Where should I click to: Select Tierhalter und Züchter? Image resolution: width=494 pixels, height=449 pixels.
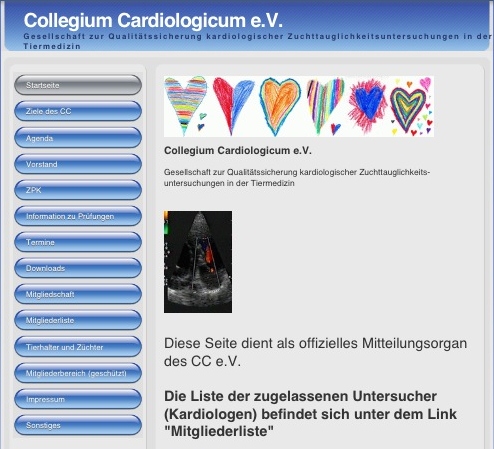coord(78,347)
